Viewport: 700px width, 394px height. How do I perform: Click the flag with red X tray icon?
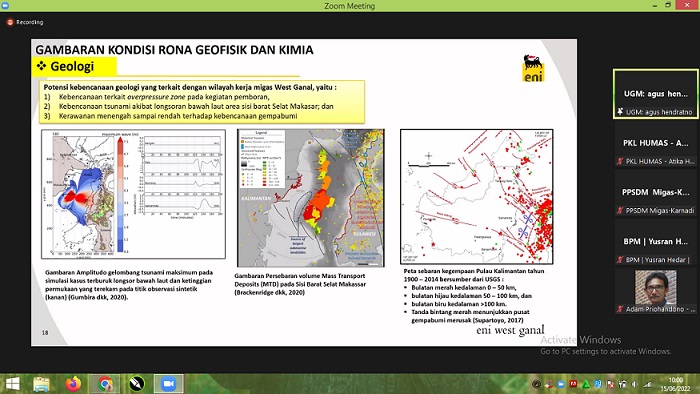click(610, 384)
